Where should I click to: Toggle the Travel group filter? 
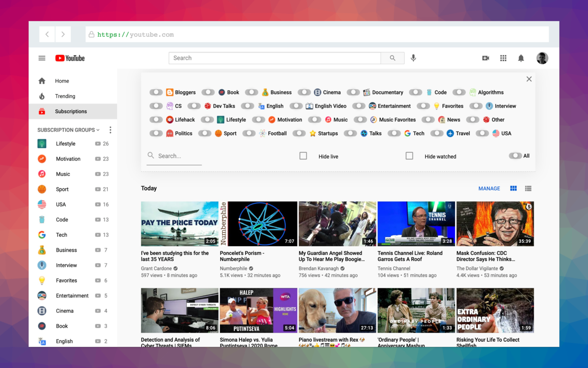437,133
